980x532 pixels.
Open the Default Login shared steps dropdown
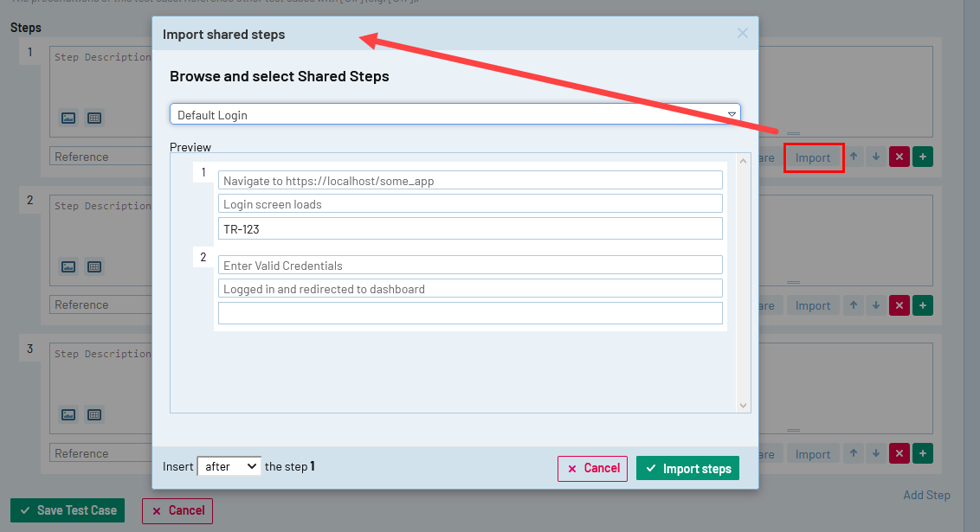pyautogui.click(x=455, y=114)
